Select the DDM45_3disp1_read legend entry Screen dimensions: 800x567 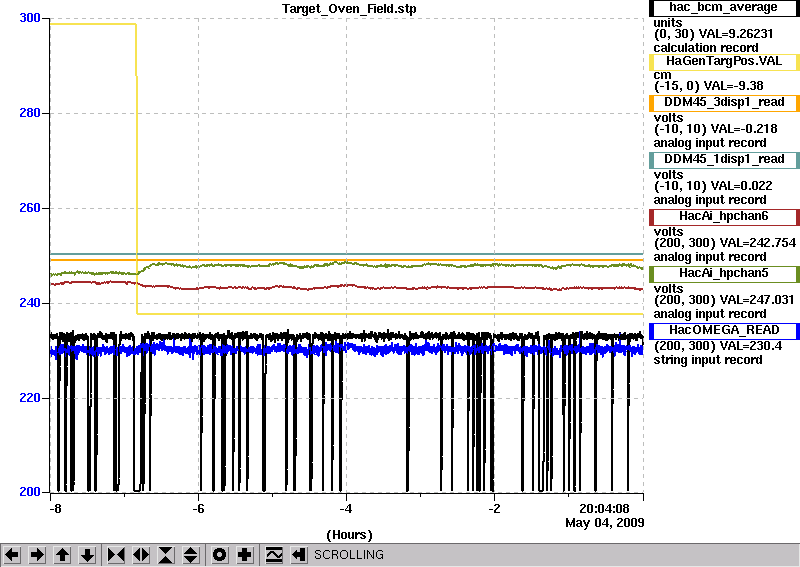click(x=723, y=103)
